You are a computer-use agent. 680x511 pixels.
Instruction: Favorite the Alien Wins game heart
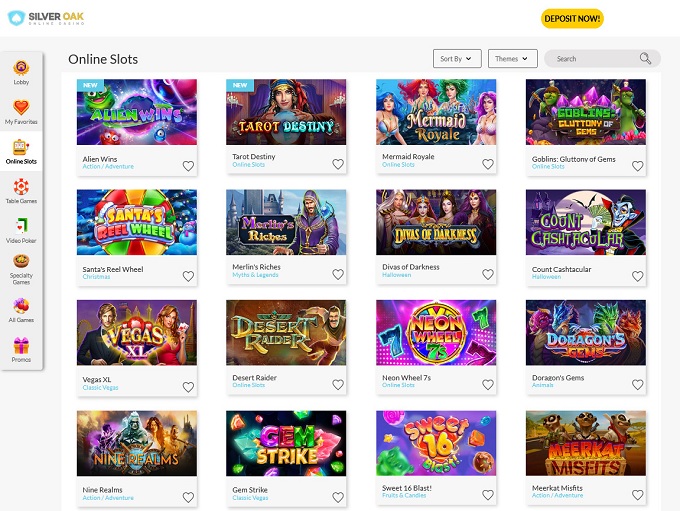[x=188, y=165]
